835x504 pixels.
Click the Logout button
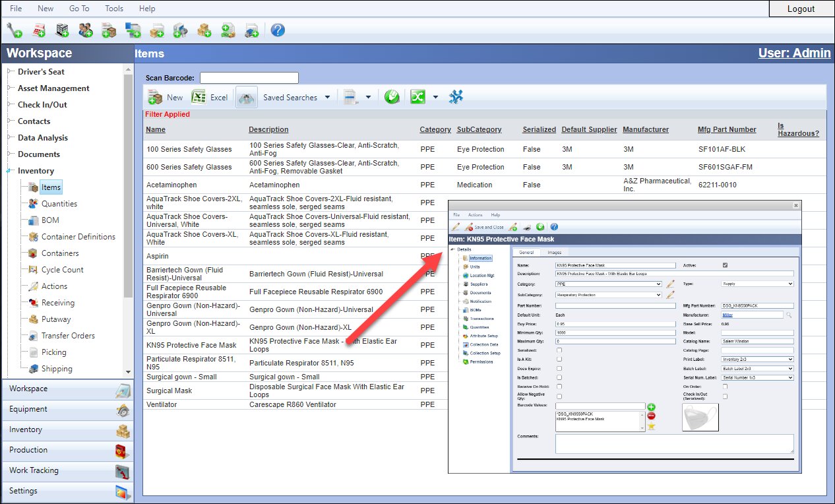tap(801, 9)
